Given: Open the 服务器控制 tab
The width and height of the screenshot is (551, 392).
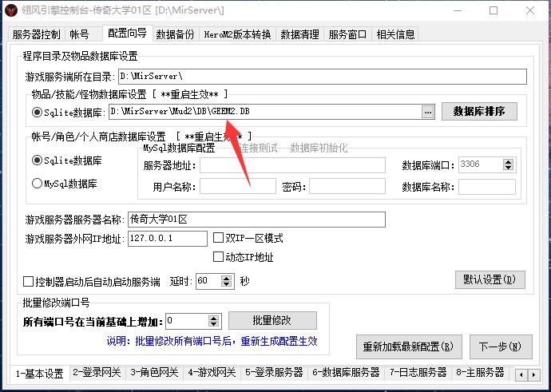Looking at the screenshot, I should [36, 34].
